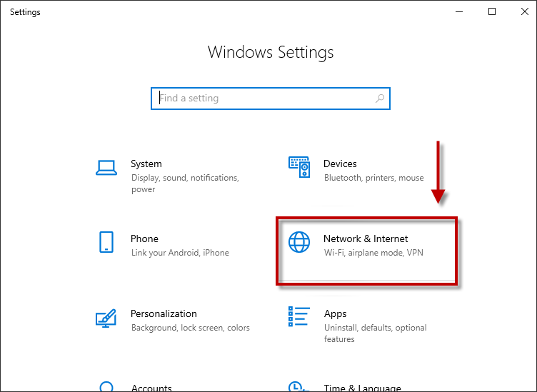Image resolution: width=537 pixels, height=392 pixels.
Task: Click 'Link your Android, iPhone' description
Action: (x=180, y=253)
